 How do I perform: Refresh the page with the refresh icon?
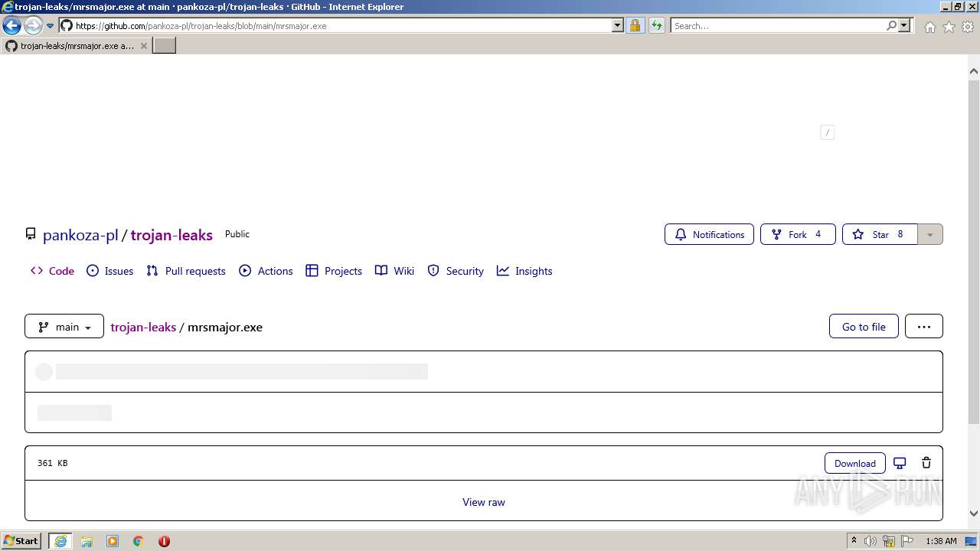pos(657,25)
